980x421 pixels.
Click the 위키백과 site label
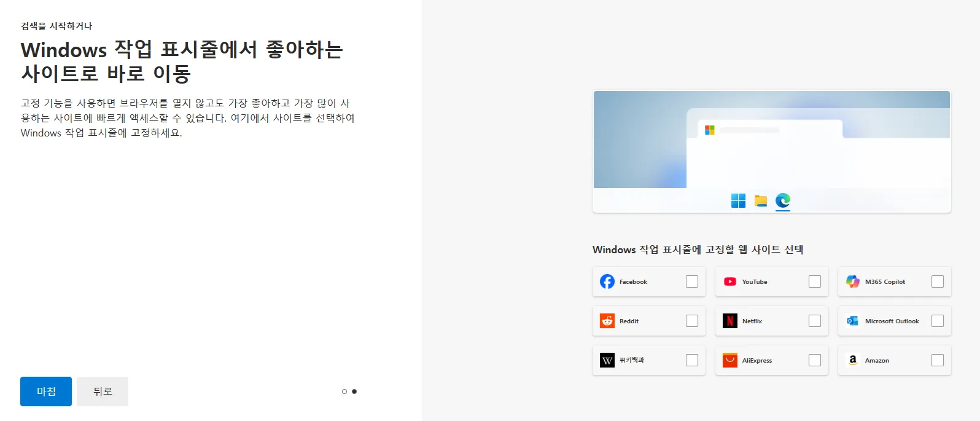click(x=632, y=360)
